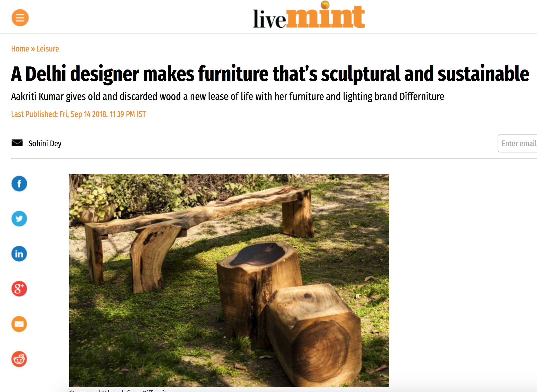
Task: Click the orange sun dot on mint logo
Action: (325, 5)
